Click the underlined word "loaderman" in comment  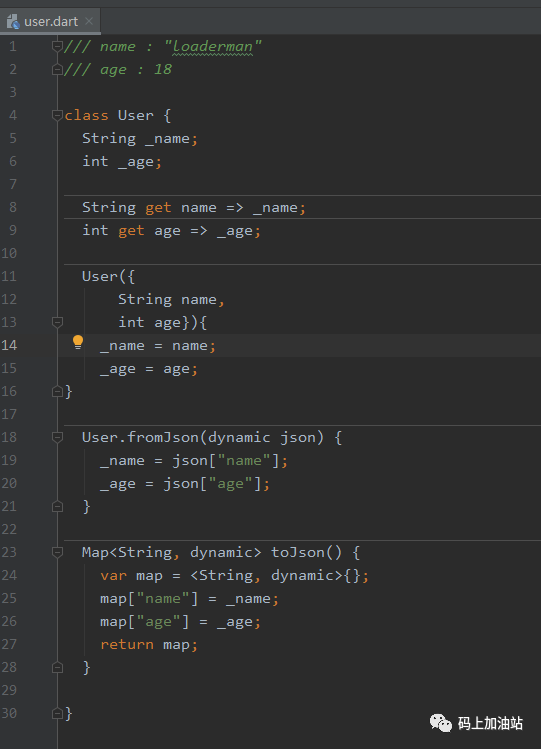212,47
